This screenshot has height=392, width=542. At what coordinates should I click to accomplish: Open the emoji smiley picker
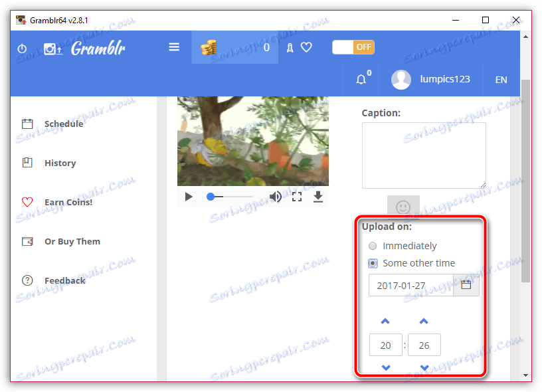coord(403,207)
